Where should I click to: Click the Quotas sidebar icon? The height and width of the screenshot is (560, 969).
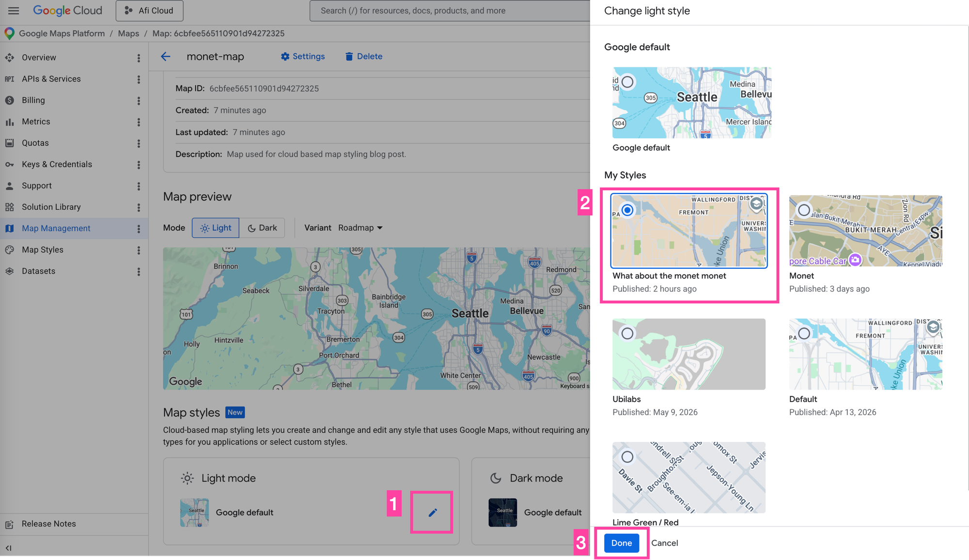(10, 143)
